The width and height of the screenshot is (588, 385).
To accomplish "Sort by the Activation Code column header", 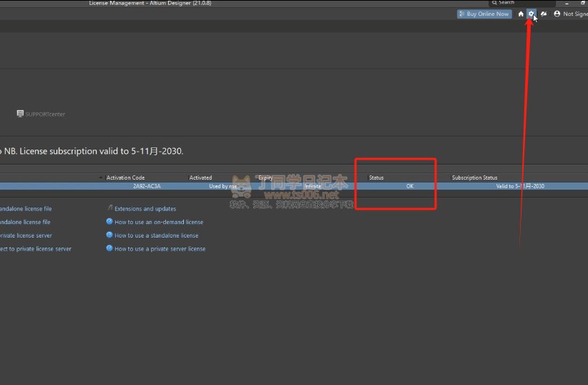I will coord(125,177).
